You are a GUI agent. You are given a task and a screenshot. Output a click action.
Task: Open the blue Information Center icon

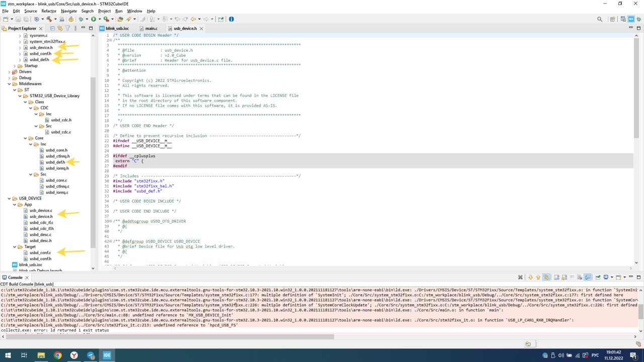[231, 19]
